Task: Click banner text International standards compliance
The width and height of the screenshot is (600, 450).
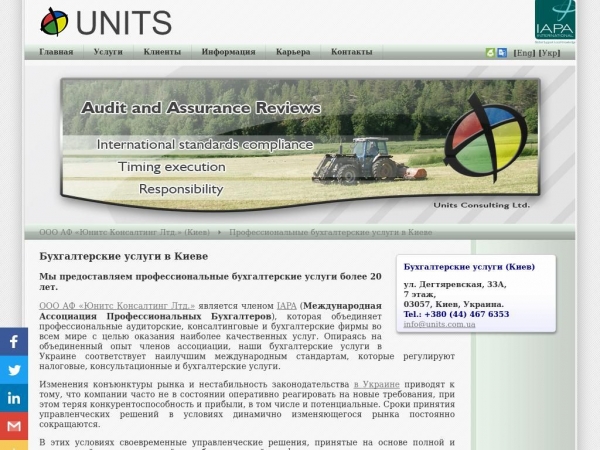Action: (205, 145)
